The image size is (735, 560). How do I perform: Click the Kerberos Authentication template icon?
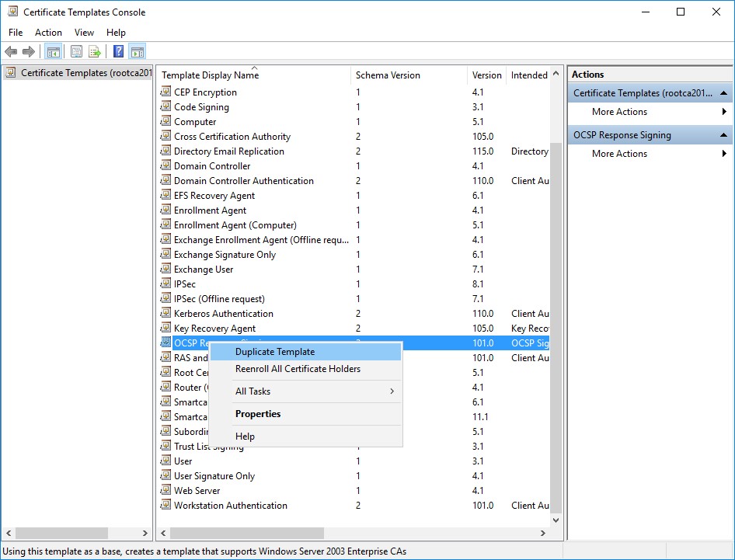[165, 313]
